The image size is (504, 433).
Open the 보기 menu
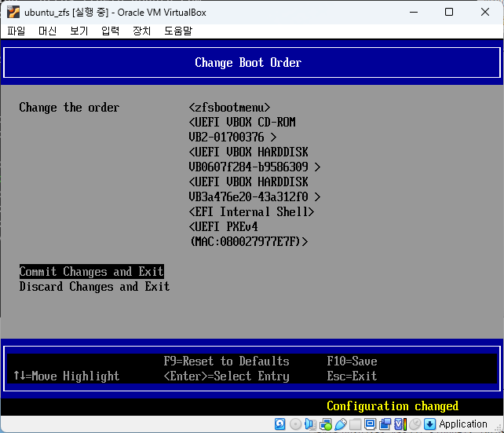coord(79,31)
